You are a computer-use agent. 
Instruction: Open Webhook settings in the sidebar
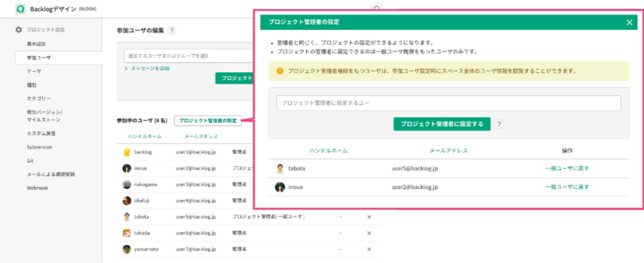pyautogui.click(x=36, y=187)
